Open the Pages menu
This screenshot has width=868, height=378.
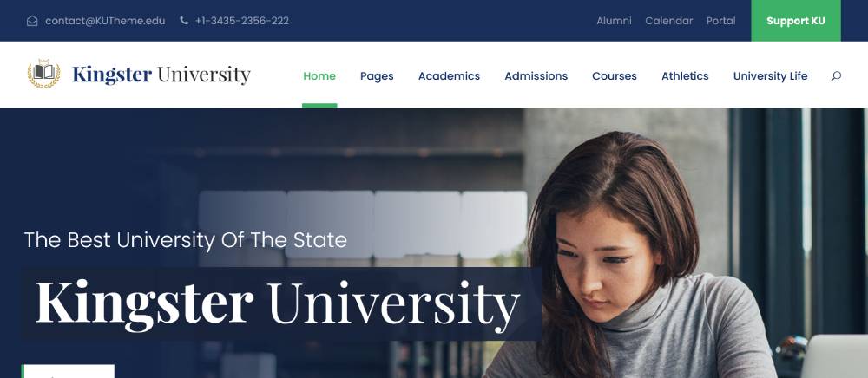(x=377, y=76)
